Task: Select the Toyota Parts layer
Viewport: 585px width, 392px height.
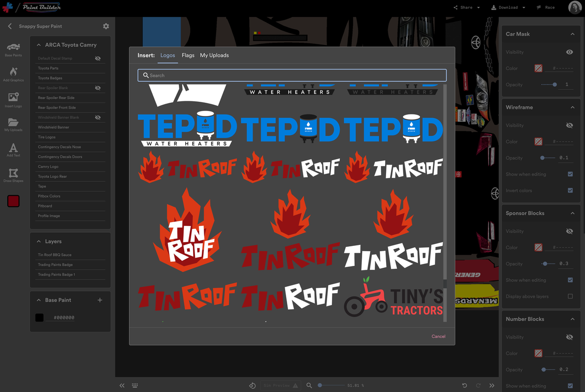Action: pos(71,68)
